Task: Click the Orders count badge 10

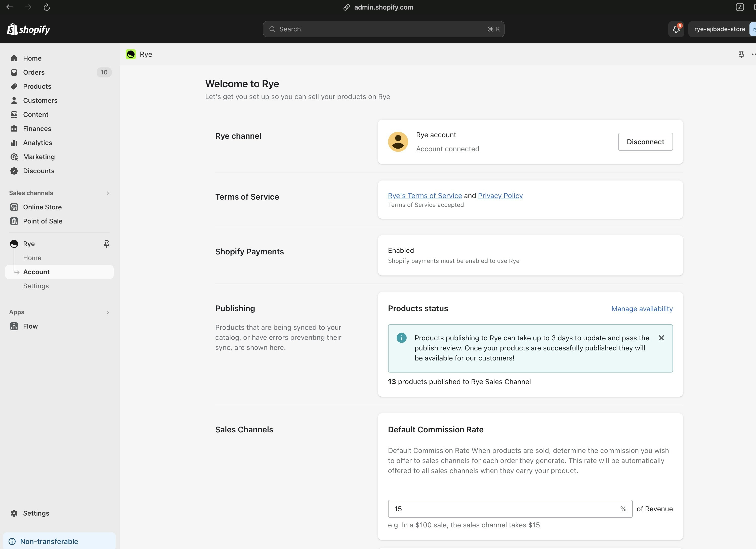Action: coord(104,72)
